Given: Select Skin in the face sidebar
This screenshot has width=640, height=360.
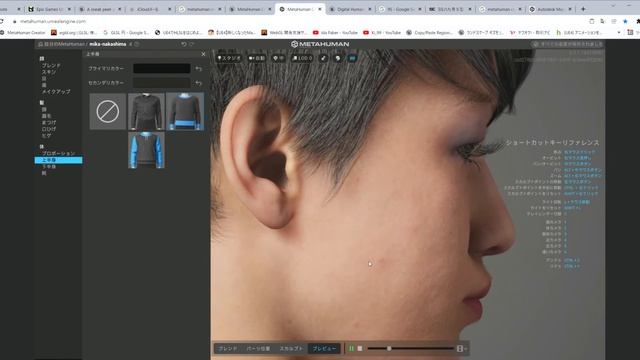Looking at the screenshot, I should 49,72.
